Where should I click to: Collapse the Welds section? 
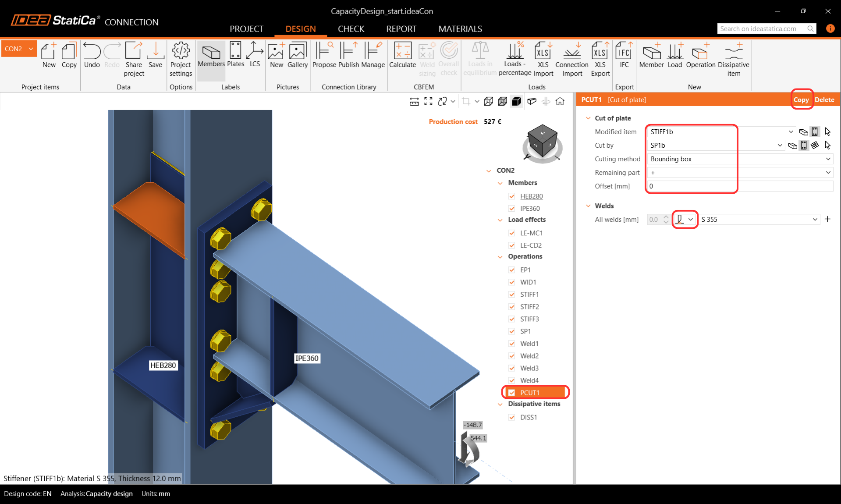click(588, 206)
